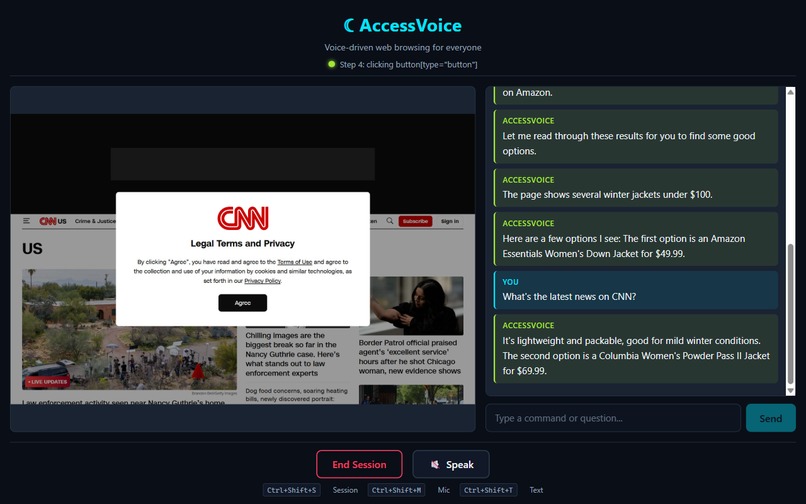This screenshot has height=504, width=806.
Task: Click the crescent moon logo icon
Action: click(x=349, y=25)
